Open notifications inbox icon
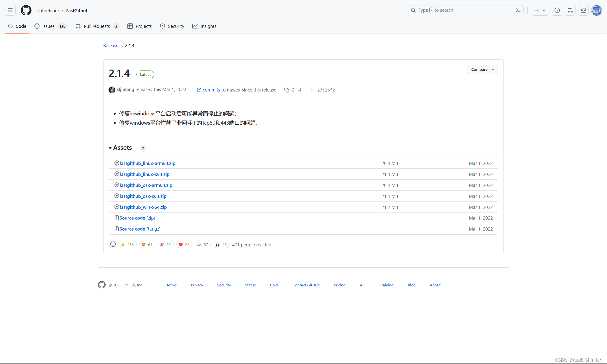Screen dimensions: 607x364 click(583, 10)
